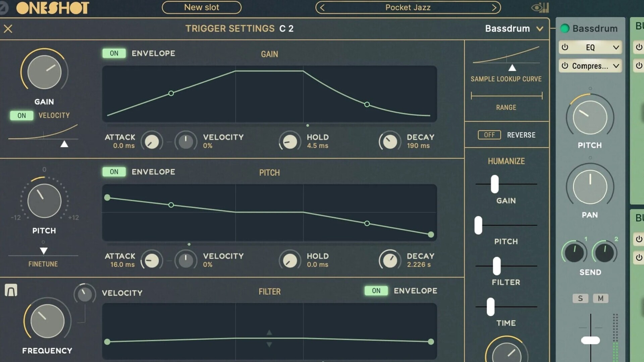Click the pitch HOLD knob
Image resolution: width=644 pixels, height=362 pixels.
290,260
